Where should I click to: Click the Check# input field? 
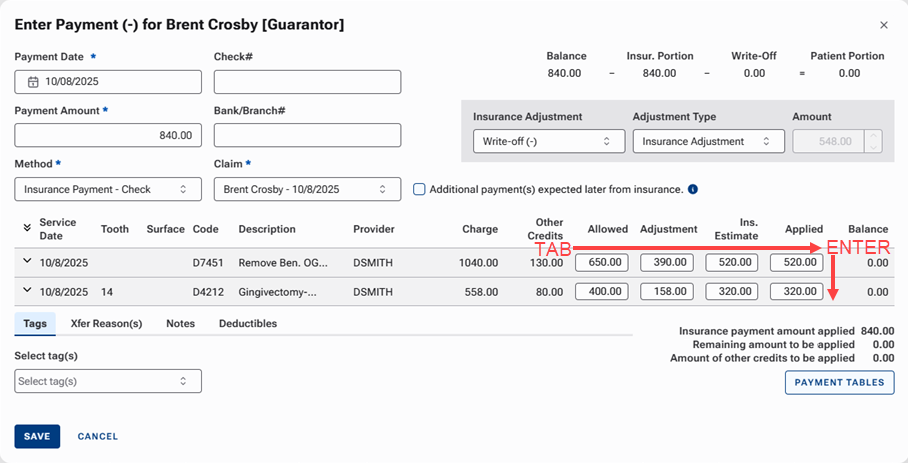307,82
